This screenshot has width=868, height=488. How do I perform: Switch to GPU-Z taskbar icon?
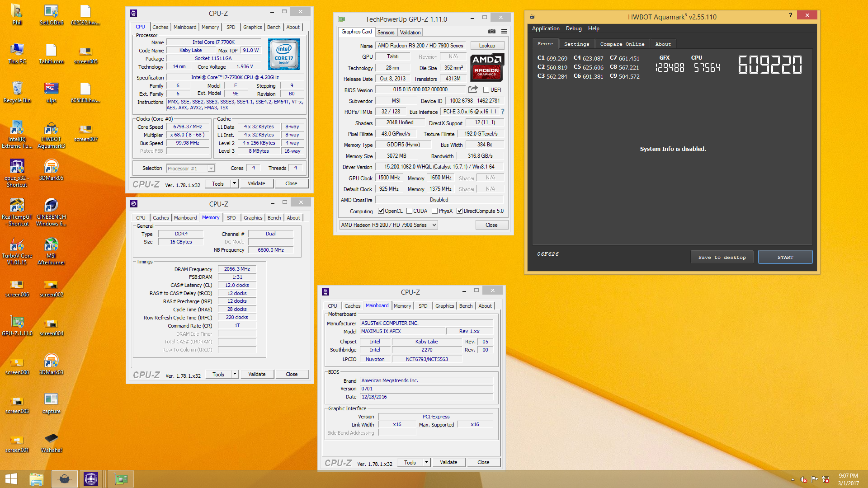(x=121, y=479)
